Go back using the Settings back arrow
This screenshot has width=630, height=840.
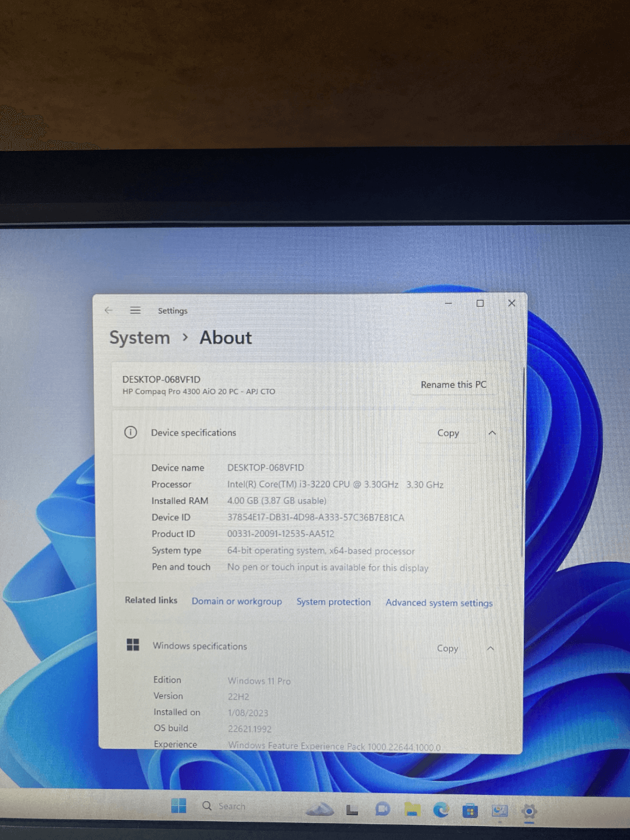tap(108, 310)
